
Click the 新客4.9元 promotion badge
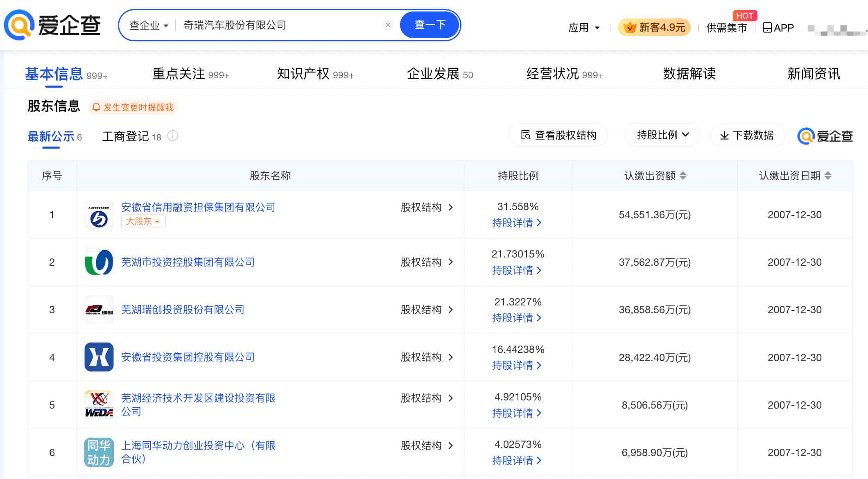pos(654,27)
